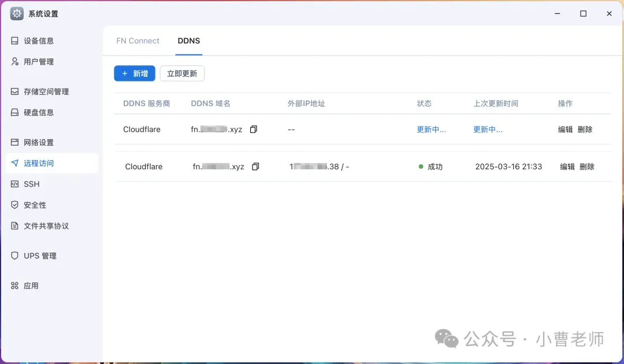624x364 pixels.
Task: Click the 存储空间管理 storage icon
Action: (x=15, y=92)
